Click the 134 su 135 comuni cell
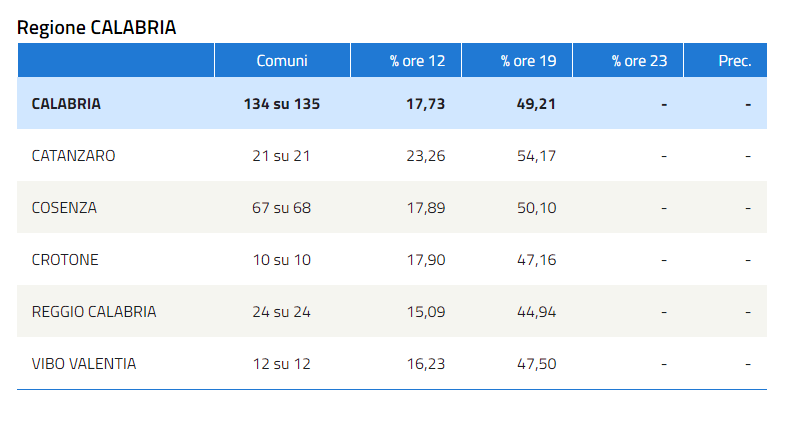Screen dimensions: 799x422 click(282, 104)
